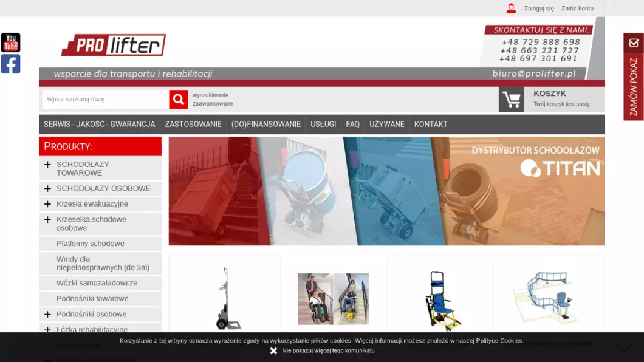Click the Titan distributor banner

[x=386, y=191]
